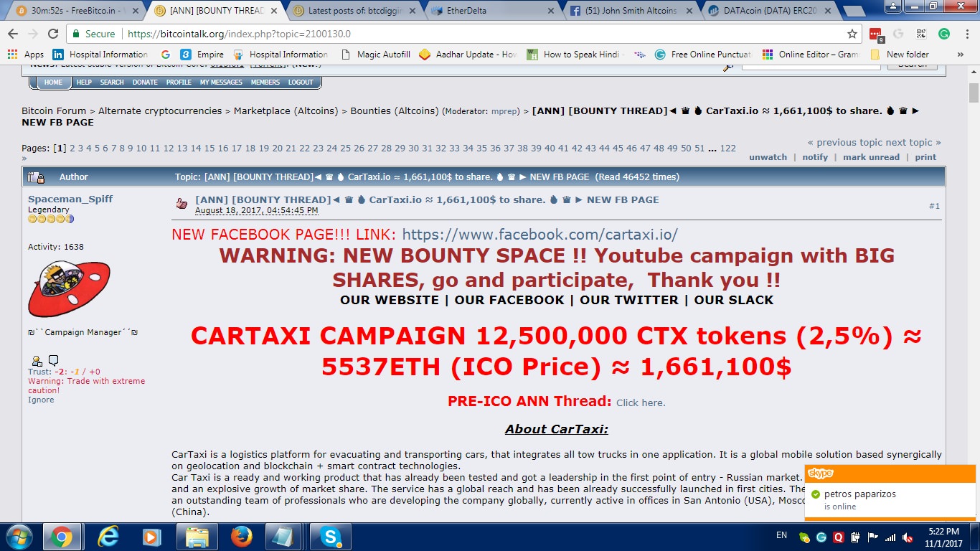Open the DONATE forum menu item
The width and height of the screenshot is (980, 551).
(145, 83)
